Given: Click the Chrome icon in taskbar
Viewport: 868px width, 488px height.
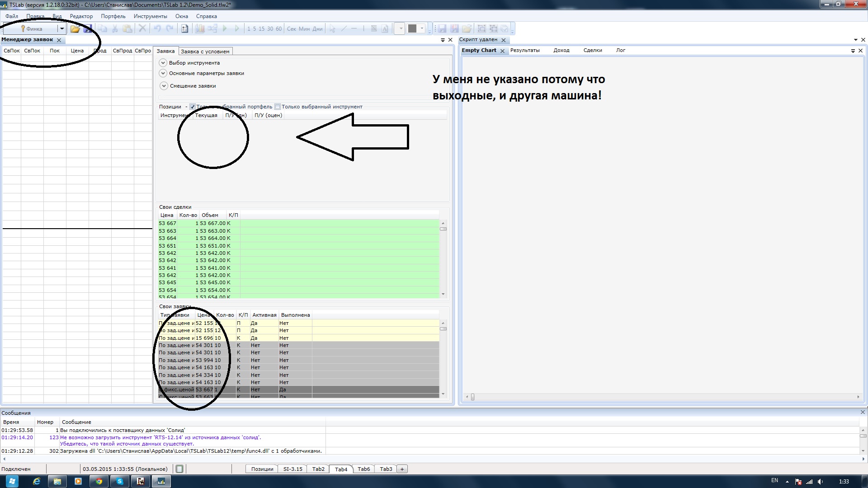Looking at the screenshot, I should point(99,481).
